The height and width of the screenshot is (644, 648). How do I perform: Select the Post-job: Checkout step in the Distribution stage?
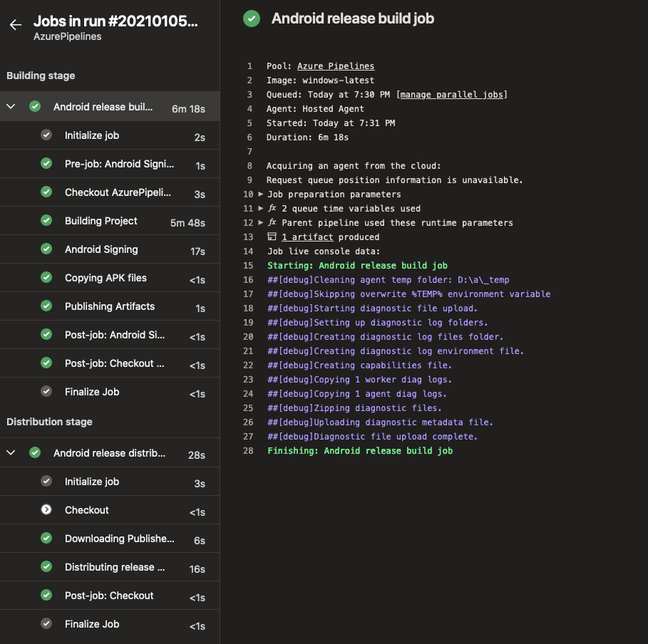pyautogui.click(x=109, y=596)
